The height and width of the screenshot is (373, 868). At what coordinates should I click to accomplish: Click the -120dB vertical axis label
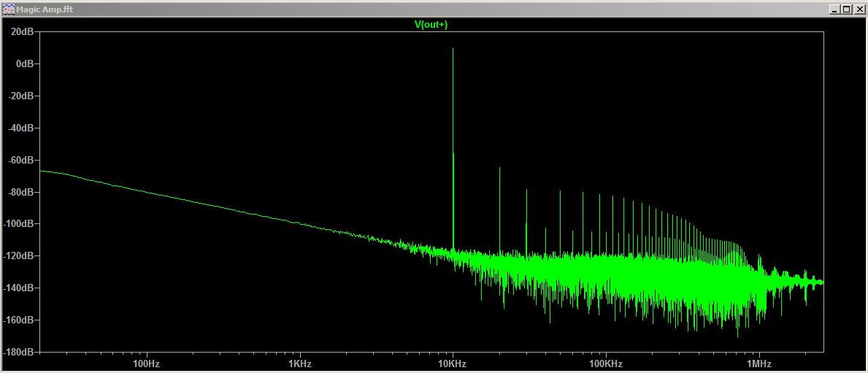tap(18, 255)
